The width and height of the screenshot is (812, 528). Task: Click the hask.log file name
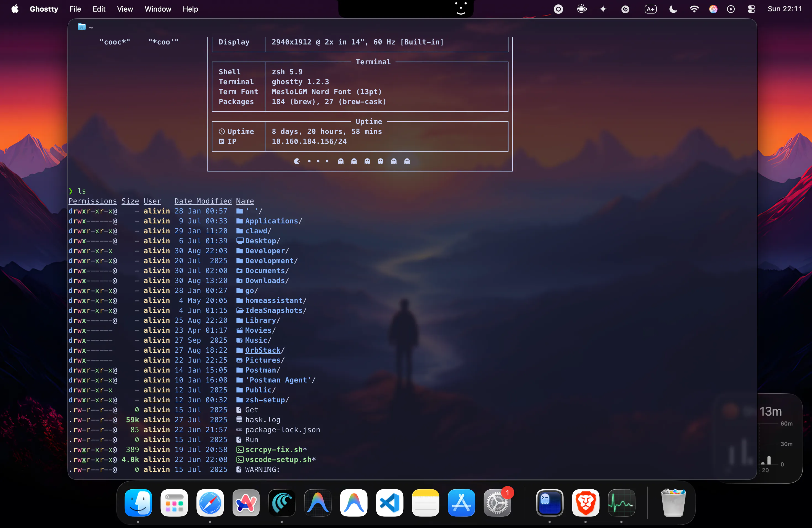pyautogui.click(x=262, y=419)
